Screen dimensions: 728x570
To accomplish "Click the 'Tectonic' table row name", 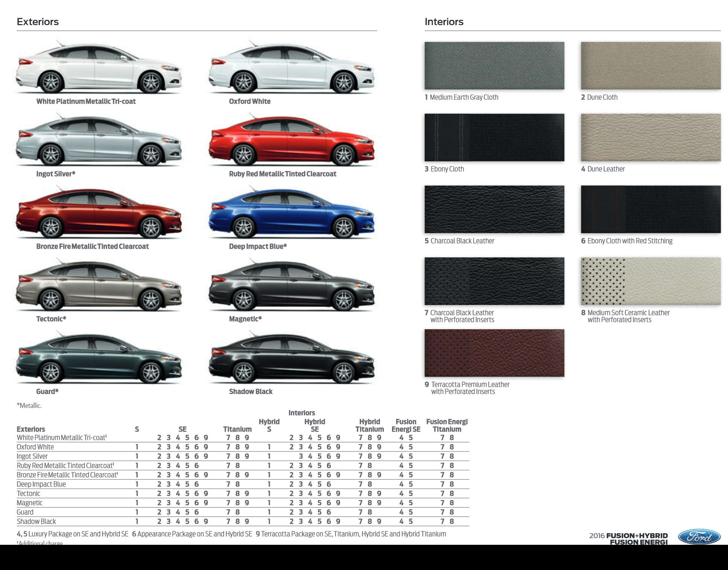I will [x=29, y=494].
